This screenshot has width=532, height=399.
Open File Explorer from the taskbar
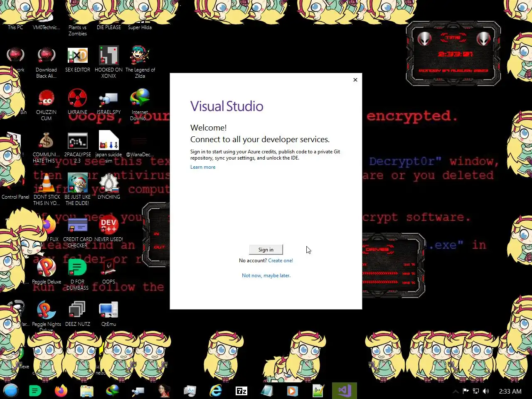tap(87, 391)
